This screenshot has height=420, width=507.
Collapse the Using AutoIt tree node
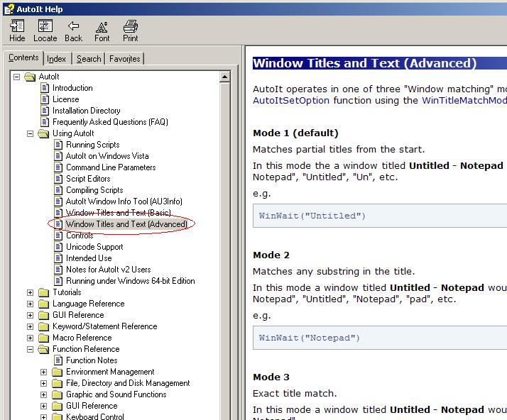(x=30, y=133)
